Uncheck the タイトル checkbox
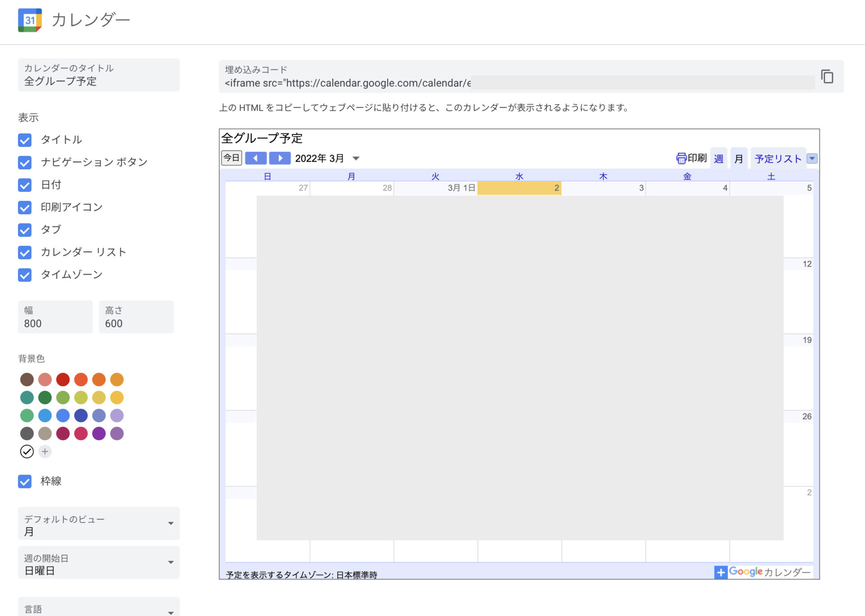The image size is (865, 616). [x=25, y=140]
